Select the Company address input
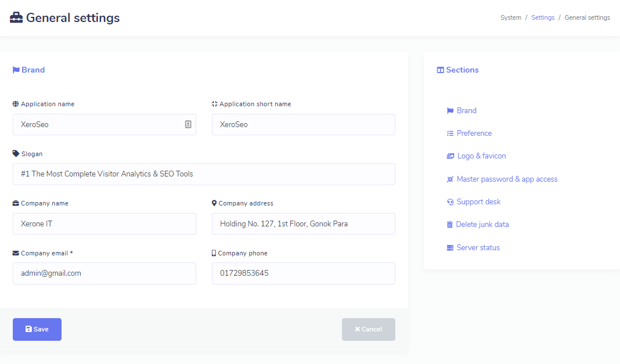Viewport: 620px width, 364px height. [303, 224]
